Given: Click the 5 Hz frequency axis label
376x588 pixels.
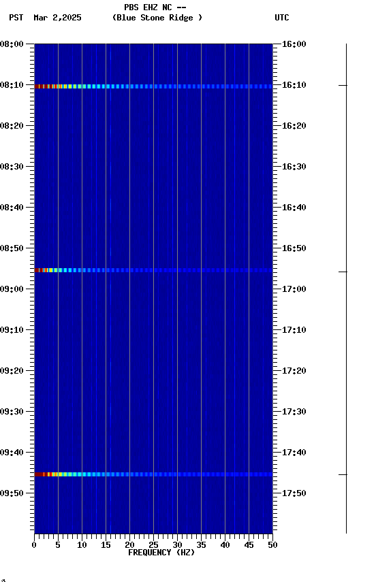Looking at the screenshot, I should [58, 545].
